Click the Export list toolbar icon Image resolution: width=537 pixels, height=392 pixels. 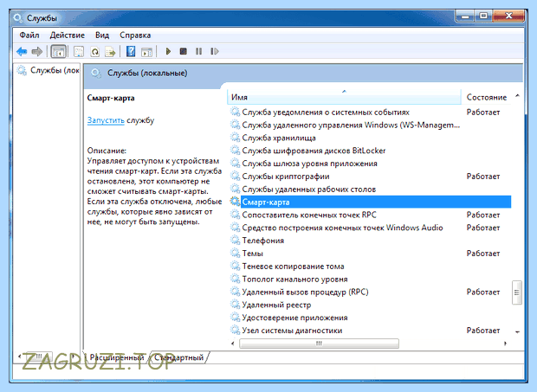pos(111,52)
